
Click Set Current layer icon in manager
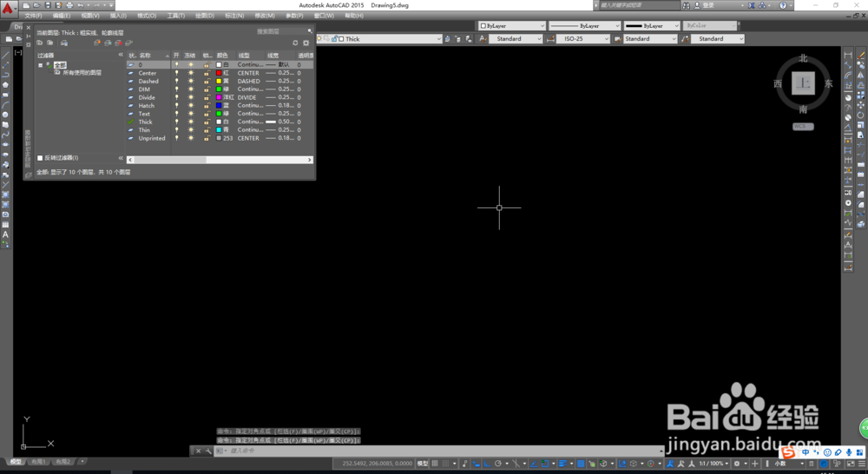click(128, 43)
